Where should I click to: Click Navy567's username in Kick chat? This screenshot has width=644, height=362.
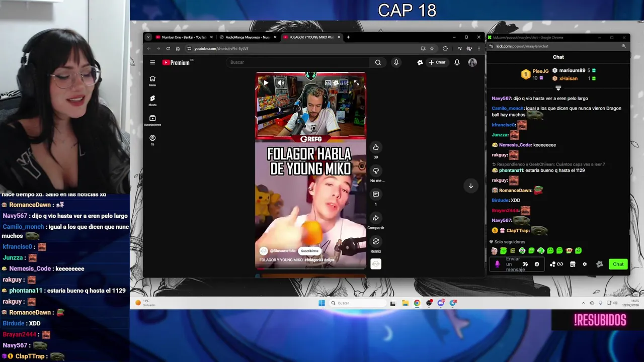pyautogui.click(x=501, y=99)
